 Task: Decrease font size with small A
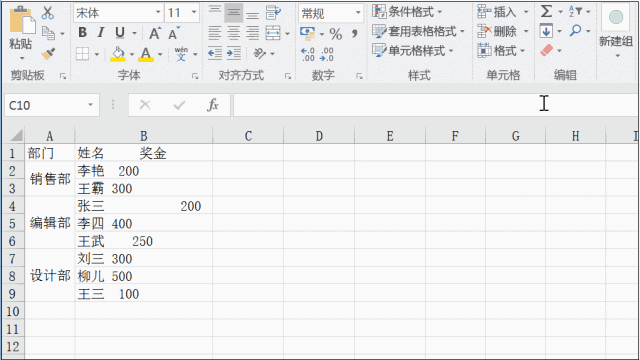[173, 33]
